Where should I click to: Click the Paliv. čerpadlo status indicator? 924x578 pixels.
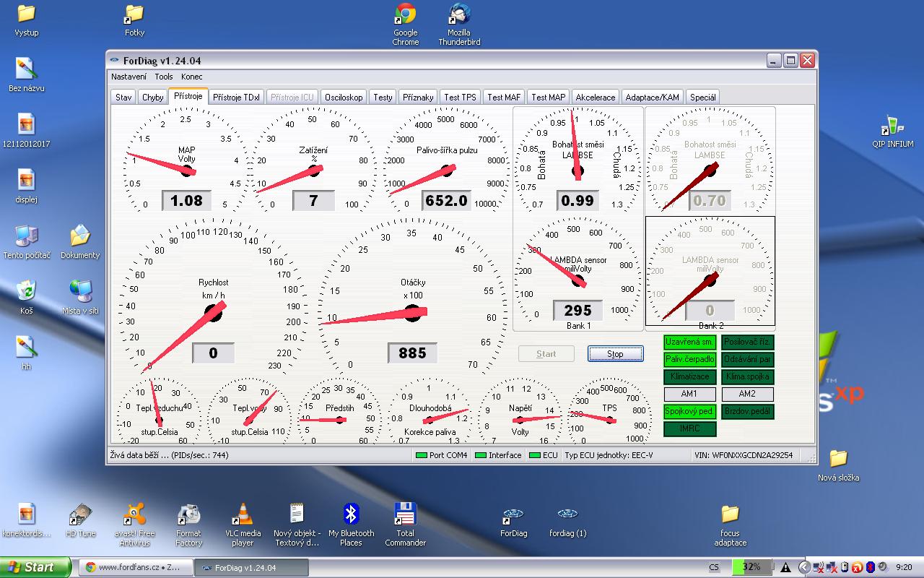pos(689,359)
